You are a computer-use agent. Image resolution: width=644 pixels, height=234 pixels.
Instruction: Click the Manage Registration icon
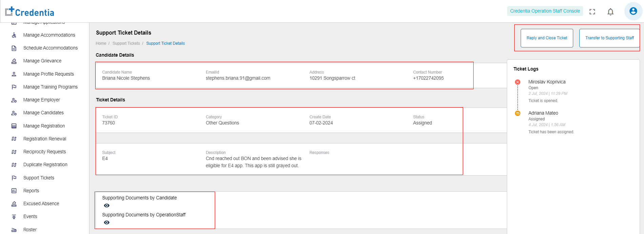coord(14,126)
